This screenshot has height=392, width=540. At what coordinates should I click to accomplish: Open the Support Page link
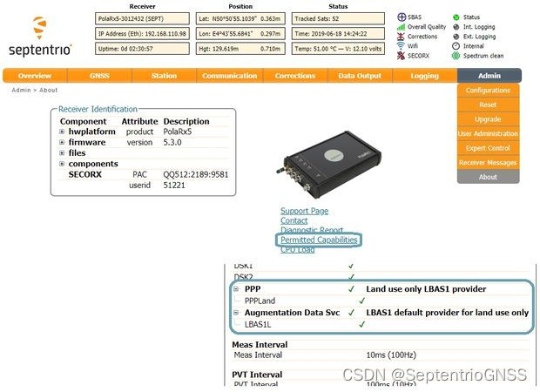point(305,211)
